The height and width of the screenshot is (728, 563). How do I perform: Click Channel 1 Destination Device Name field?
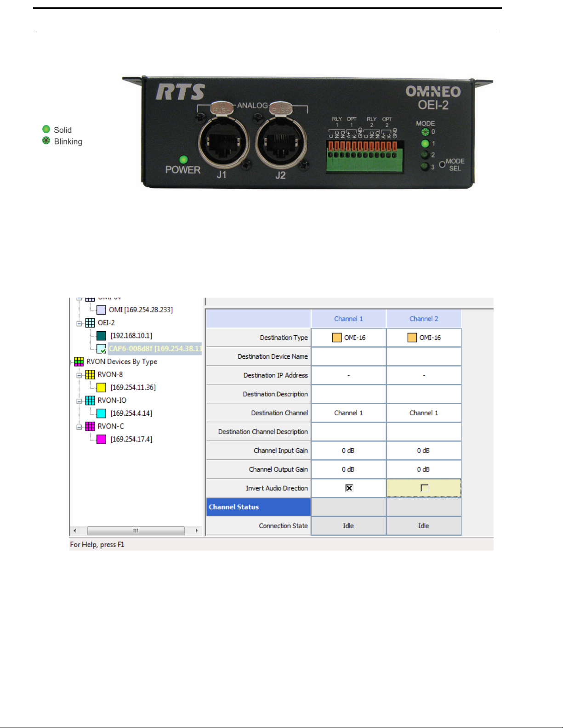348,356
